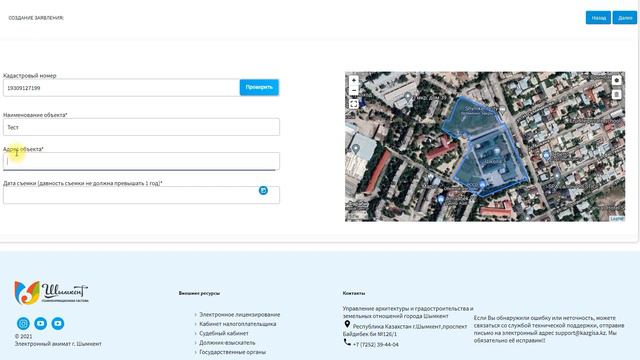Viewport: 640px width, 360px height.
Task: Focus the Кадастровый номер input field
Action: point(121,88)
